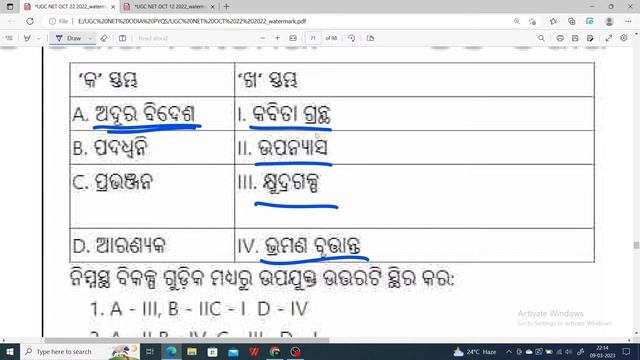Viewport: 640px width, 360px height.
Task: Open the Windows Start menu
Action: pos(10,351)
